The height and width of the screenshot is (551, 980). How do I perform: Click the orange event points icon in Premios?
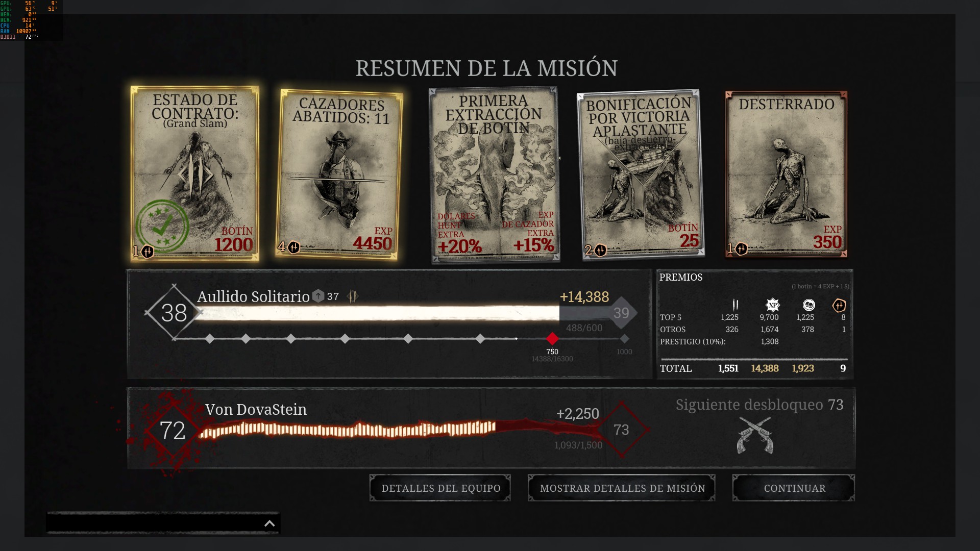pos(839,305)
